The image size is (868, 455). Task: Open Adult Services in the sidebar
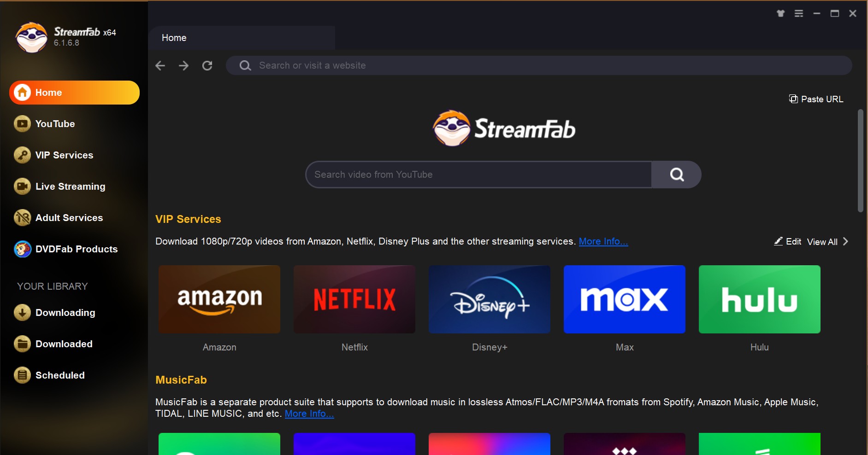tap(74, 218)
